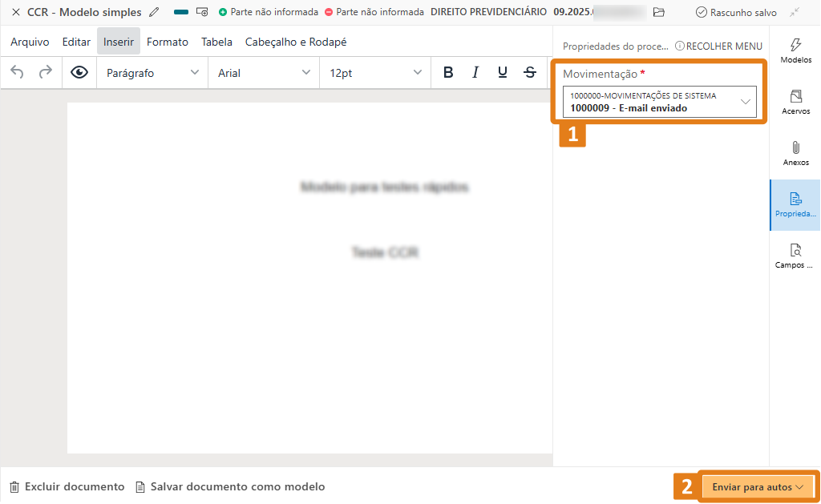Open the Inserir menu
Screen dimensions: 821x504
(118, 42)
